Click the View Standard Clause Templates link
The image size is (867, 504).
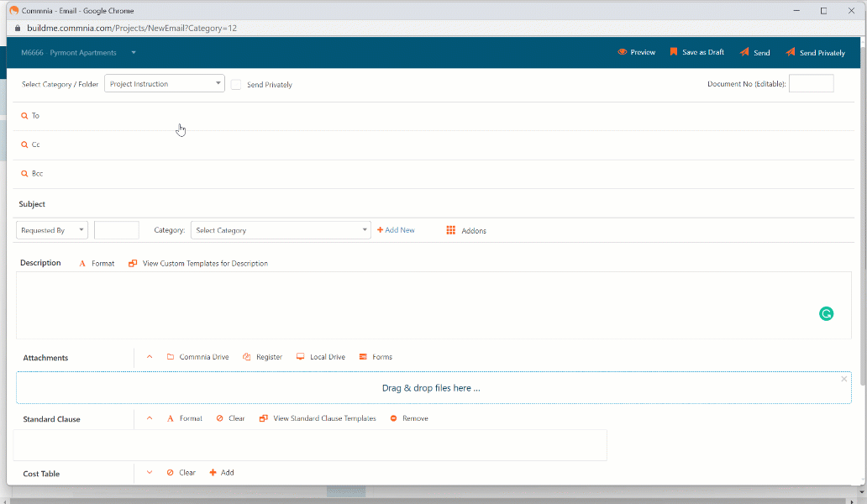[324, 418]
